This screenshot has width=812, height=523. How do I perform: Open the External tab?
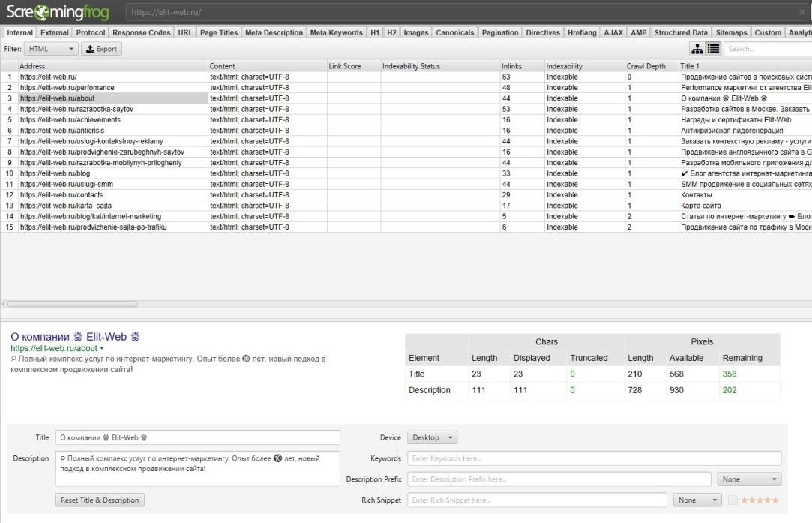(55, 32)
